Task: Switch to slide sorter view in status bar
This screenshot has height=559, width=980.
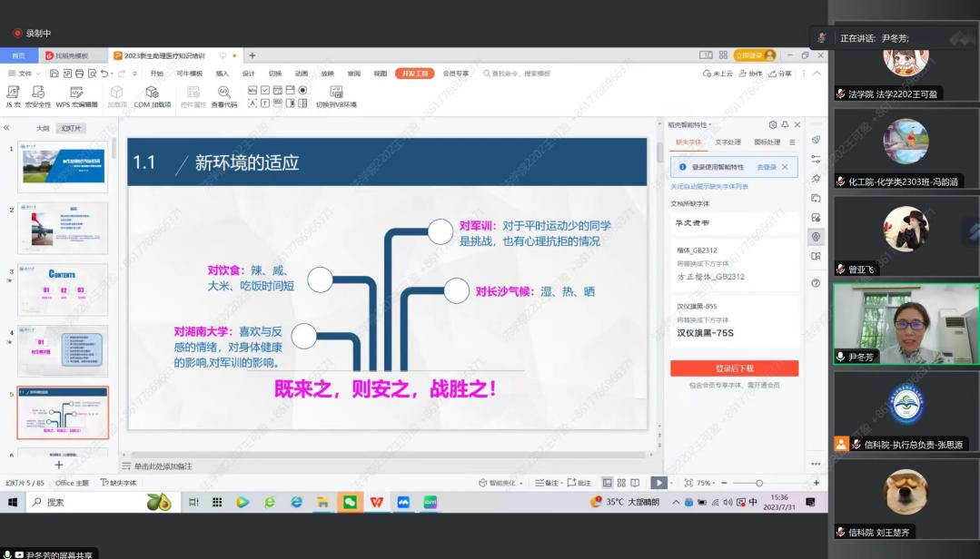Action: 620,483
